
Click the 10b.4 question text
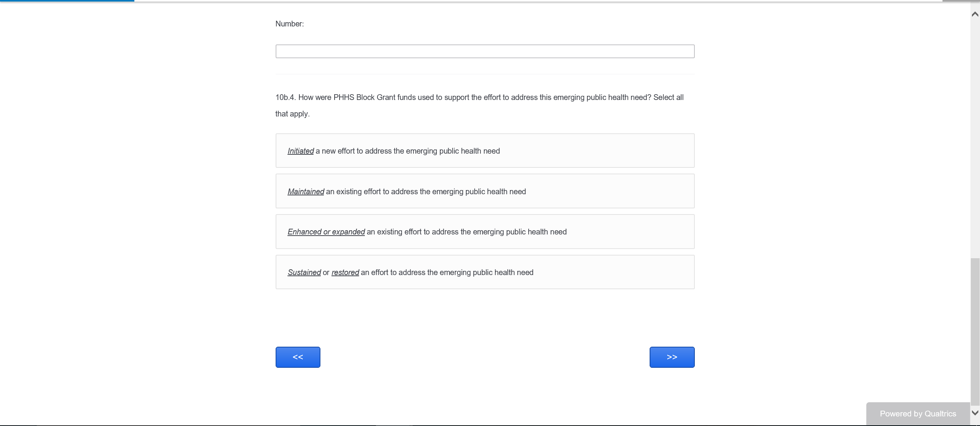[x=479, y=98]
